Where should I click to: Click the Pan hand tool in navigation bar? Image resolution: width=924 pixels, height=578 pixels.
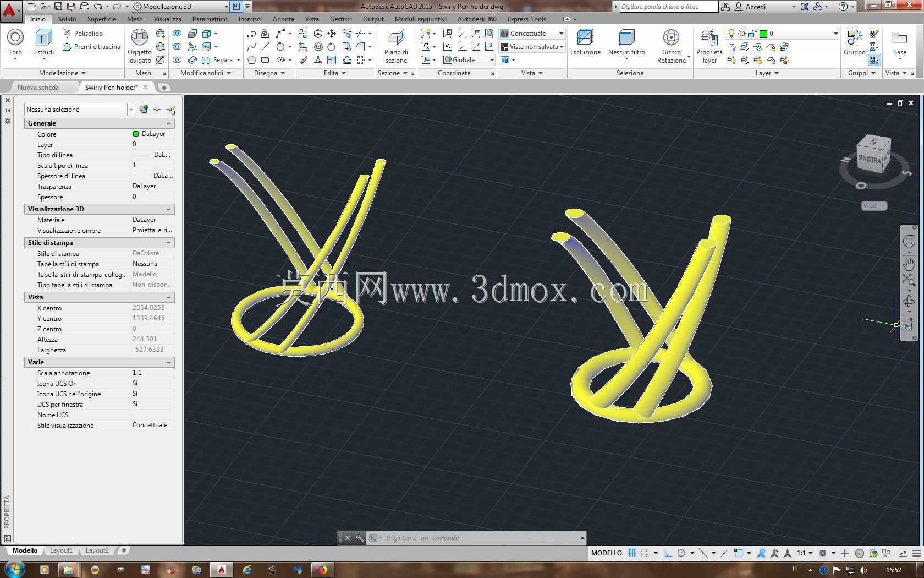pyautogui.click(x=909, y=264)
